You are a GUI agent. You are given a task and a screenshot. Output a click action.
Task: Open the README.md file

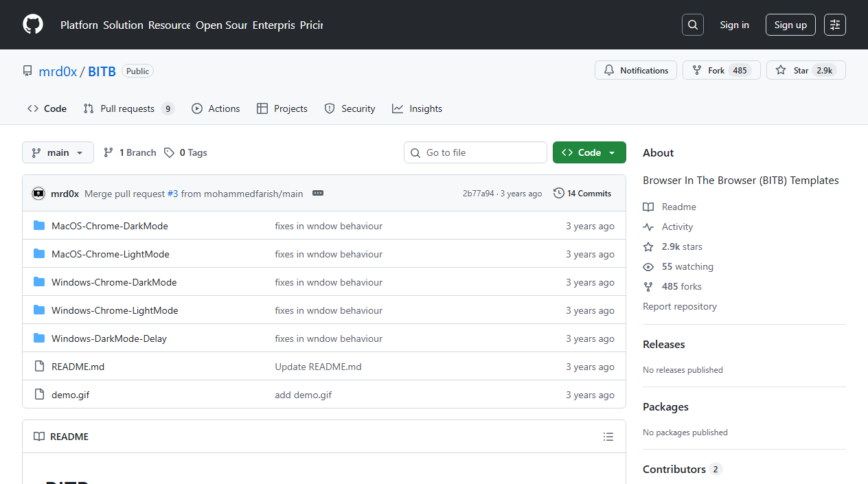[78, 367]
